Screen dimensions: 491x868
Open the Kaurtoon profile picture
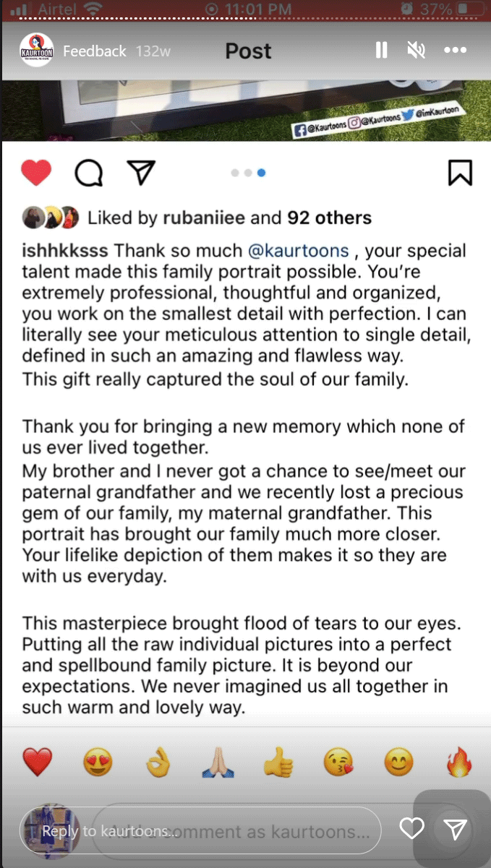pyautogui.click(x=37, y=51)
